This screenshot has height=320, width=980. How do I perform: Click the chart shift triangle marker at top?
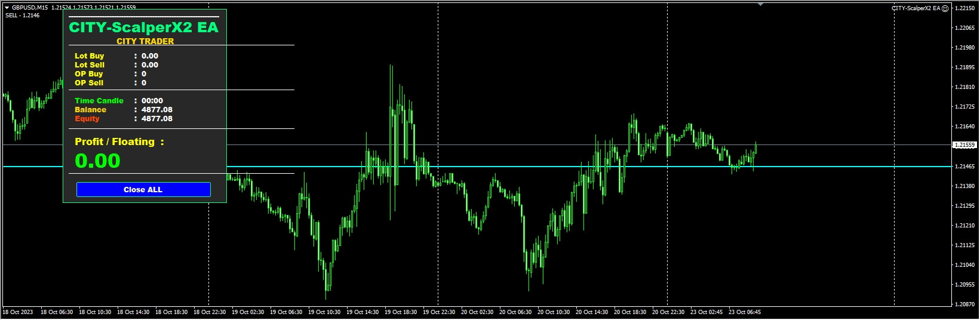760,4
